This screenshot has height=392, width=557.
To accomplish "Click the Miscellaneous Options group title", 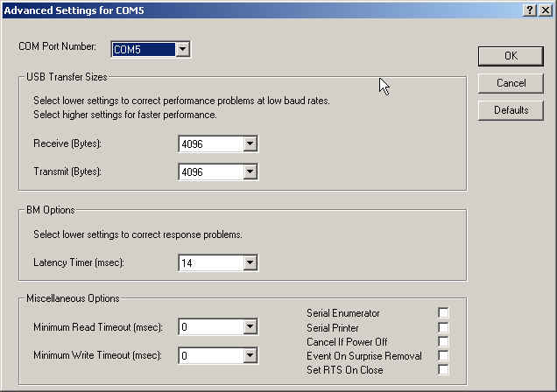I will coord(73,298).
